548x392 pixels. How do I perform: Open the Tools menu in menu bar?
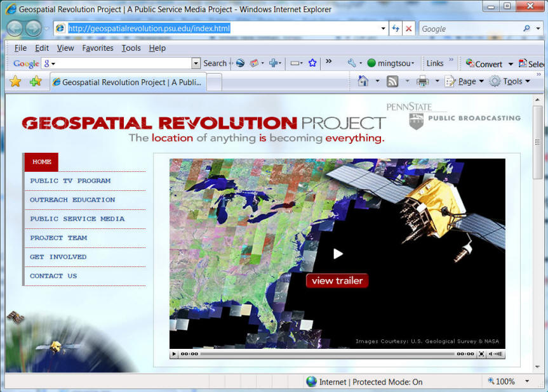click(131, 48)
